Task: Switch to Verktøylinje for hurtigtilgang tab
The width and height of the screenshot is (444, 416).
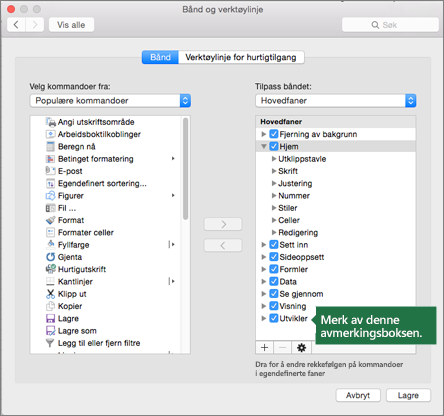Action: coord(241,57)
